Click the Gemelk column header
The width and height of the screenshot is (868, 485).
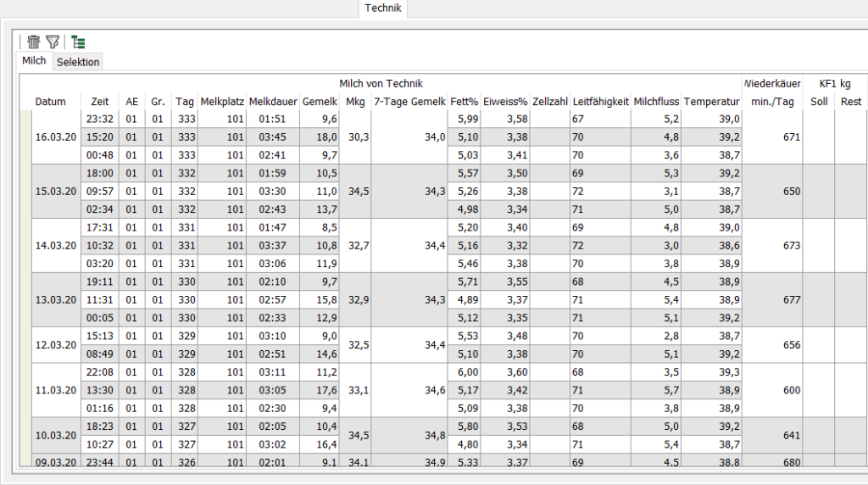pos(320,102)
